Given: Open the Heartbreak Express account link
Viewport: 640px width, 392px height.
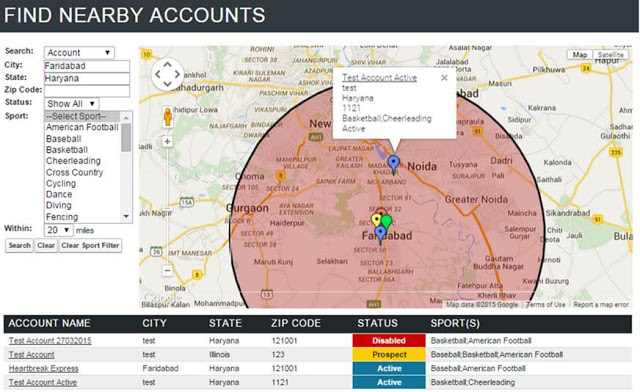Looking at the screenshot, I should click(x=44, y=368).
